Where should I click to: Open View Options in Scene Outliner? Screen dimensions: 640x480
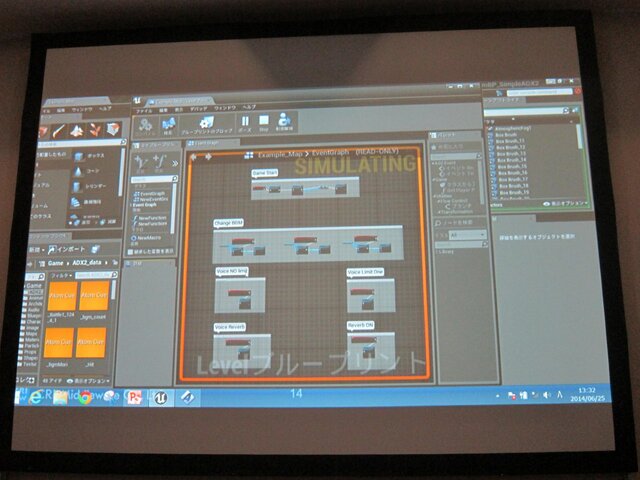(x=566, y=203)
